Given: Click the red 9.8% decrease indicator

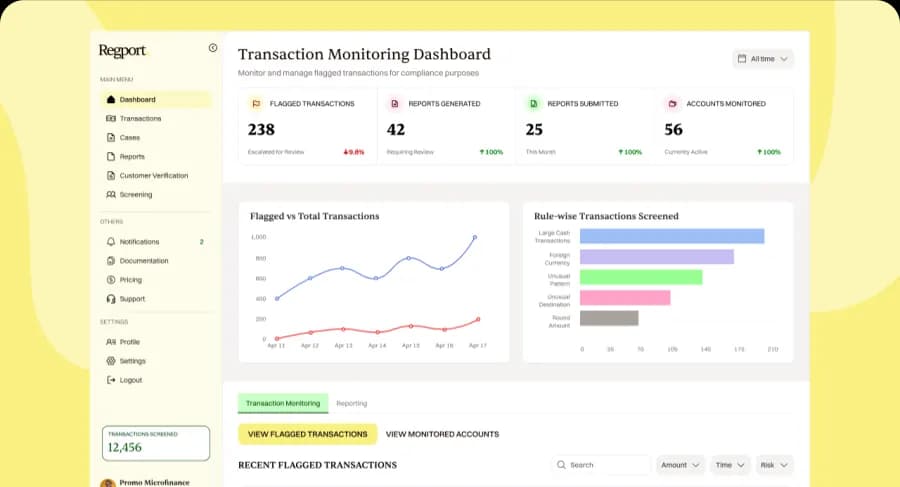Looking at the screenshot, I should [x=354, y=152].
